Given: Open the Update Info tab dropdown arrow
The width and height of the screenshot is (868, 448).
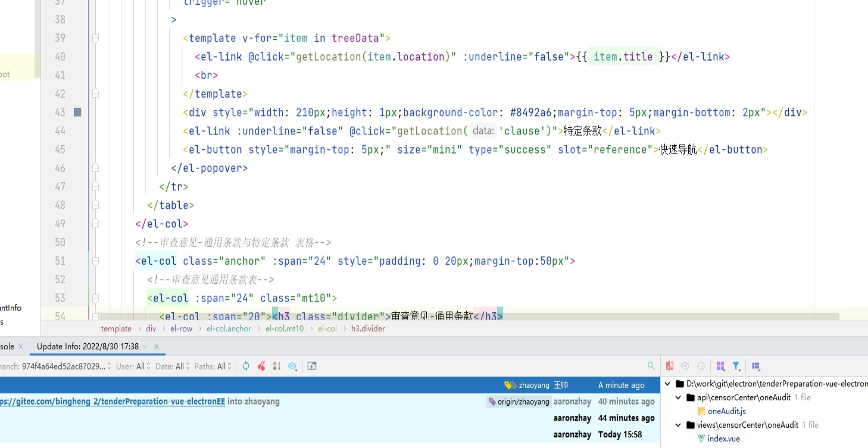Looking at the screenshot, I should click(146, 346).
